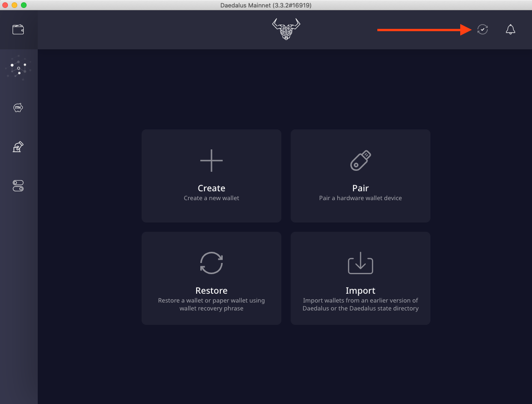This screenshot has width=532, height=404.
Task: Click the Pair hardware wallet card
Action: click(360, 176)
